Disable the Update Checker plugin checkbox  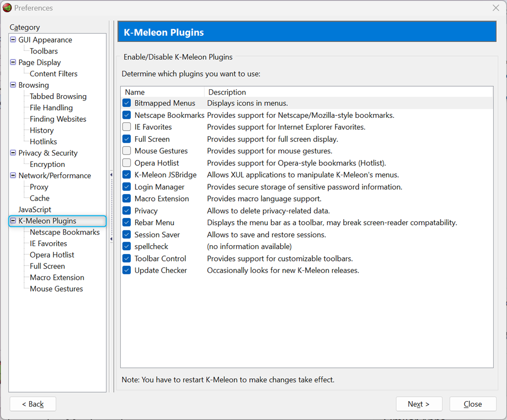127,270
